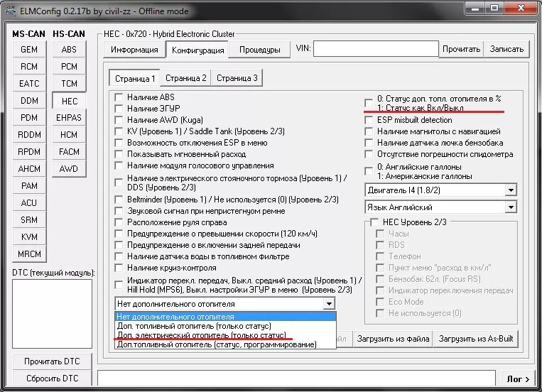Click the DTC list box
542x392 pixels.
tap(52, 314)
